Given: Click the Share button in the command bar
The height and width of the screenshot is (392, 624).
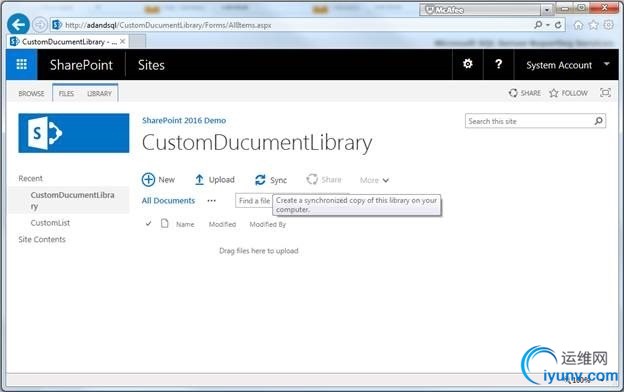Looking at the screenshot, I should (x=324, y=179).
